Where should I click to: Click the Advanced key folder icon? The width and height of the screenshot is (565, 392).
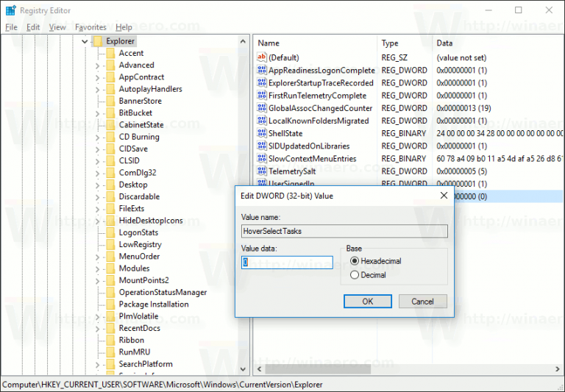click(x=110, y=65)
